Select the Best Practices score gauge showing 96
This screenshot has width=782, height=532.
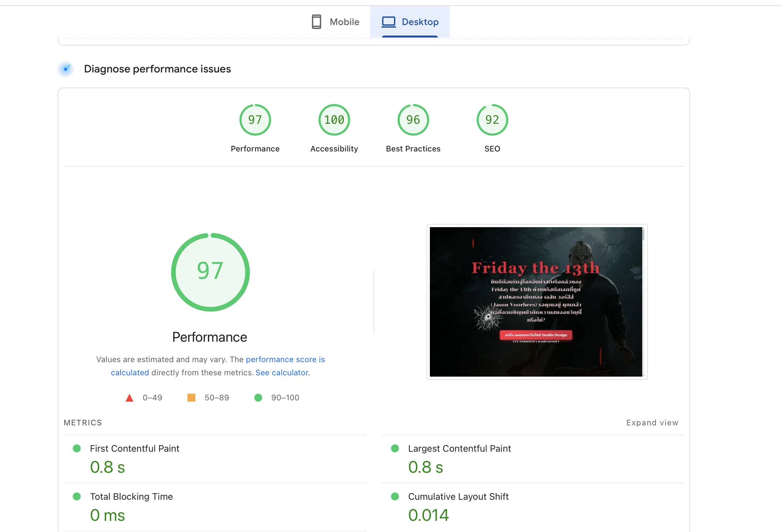[413, 120]
